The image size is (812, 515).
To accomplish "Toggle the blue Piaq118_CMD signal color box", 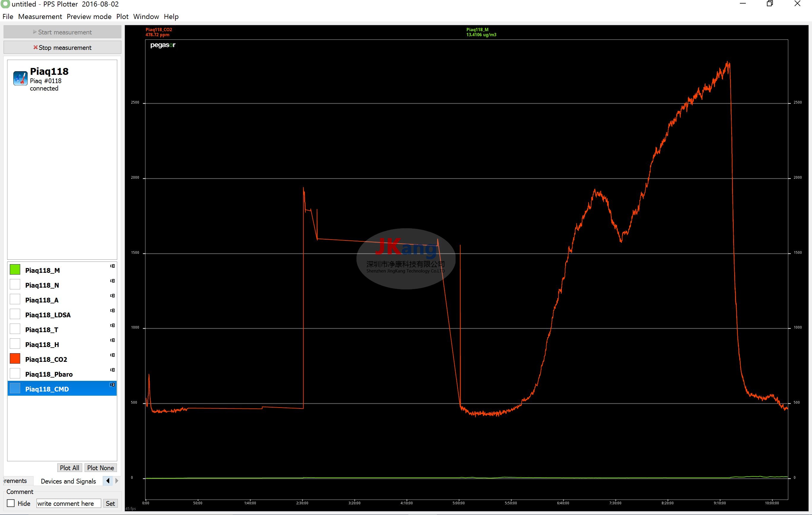I will pyautogui.click(x=15, y=388).
